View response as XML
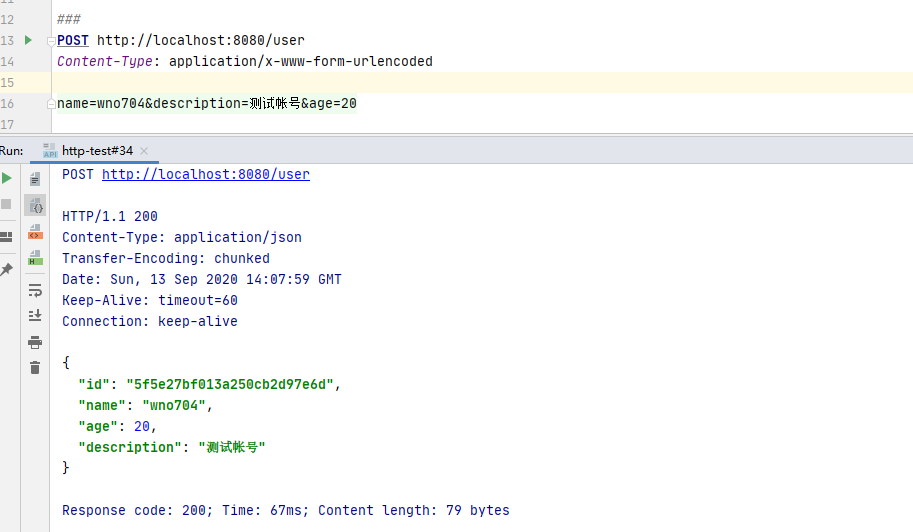Screen dimensions: 913x532 (35, 232)
